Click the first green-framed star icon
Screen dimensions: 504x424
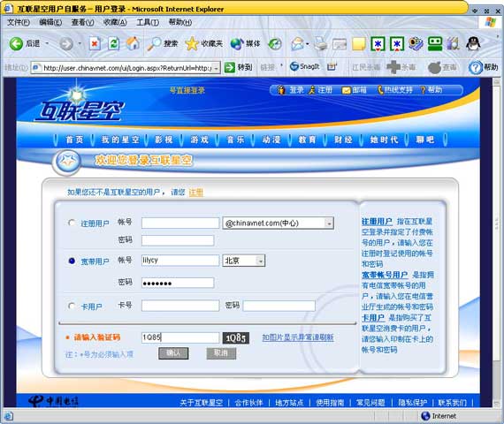[x=378, y=43]
